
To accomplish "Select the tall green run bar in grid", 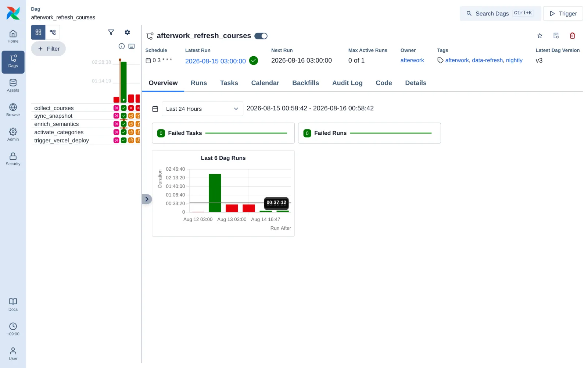I will (124, 82).
